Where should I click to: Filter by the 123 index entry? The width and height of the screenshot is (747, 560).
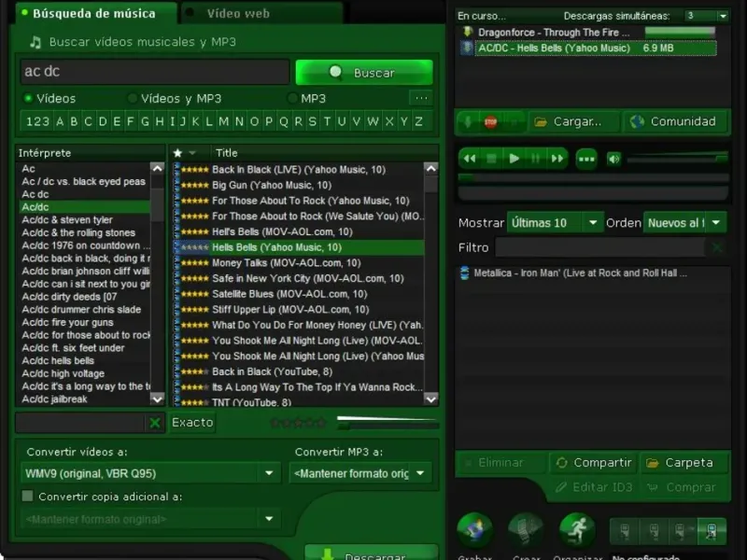[x=37, y=121]
